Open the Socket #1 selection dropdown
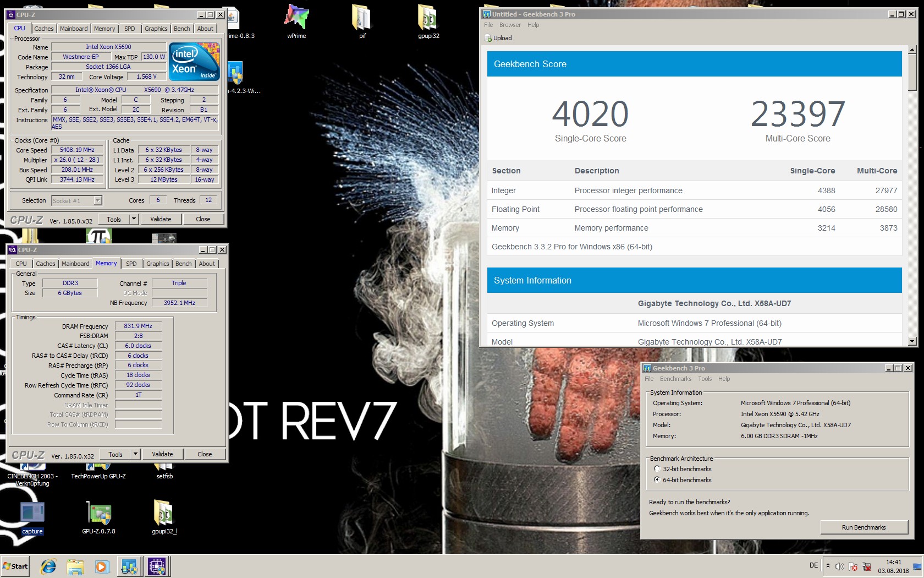This screenshot has height=578, width=924. pyautogui.click(x=97, y=201)
